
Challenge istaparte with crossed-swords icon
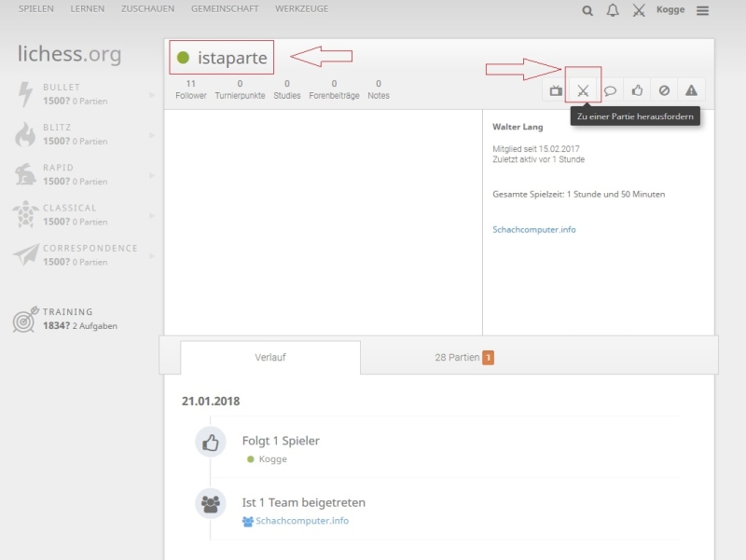[x=583, y=90]
